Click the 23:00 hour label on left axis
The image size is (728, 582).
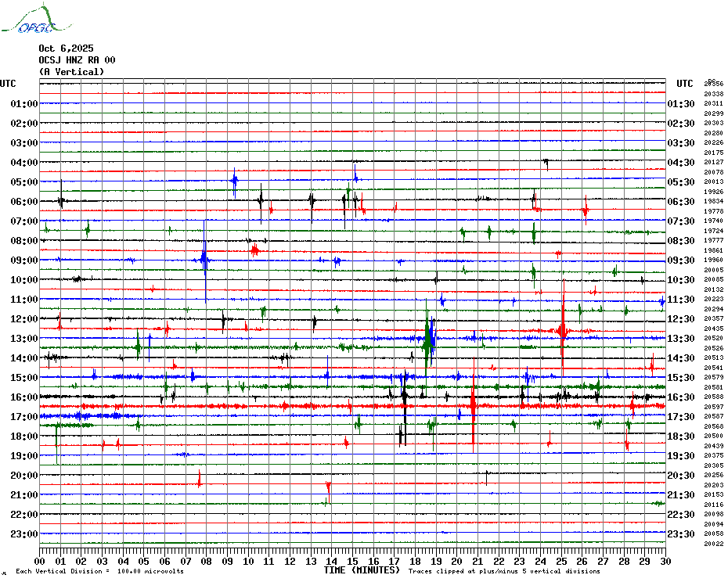(24, 534)
